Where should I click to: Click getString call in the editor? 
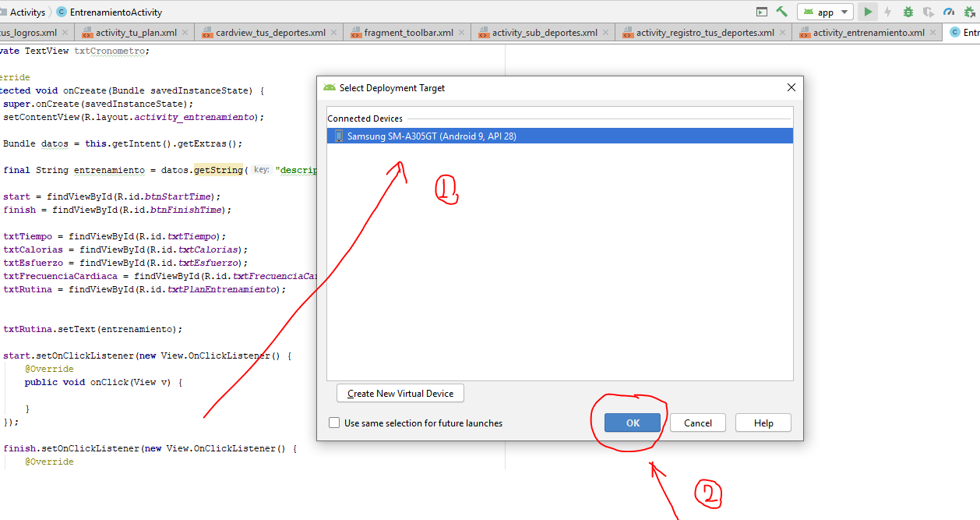[220, 170]
